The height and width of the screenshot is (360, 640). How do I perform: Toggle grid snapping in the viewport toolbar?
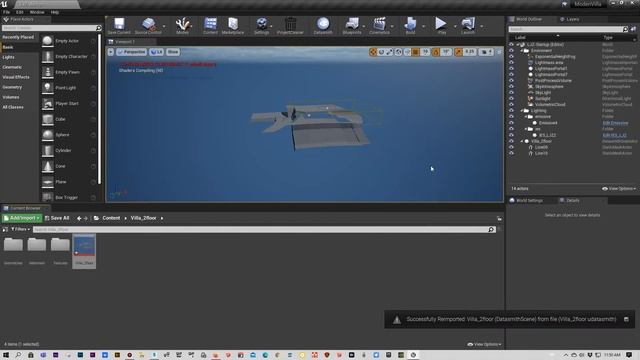click(416, 52)
